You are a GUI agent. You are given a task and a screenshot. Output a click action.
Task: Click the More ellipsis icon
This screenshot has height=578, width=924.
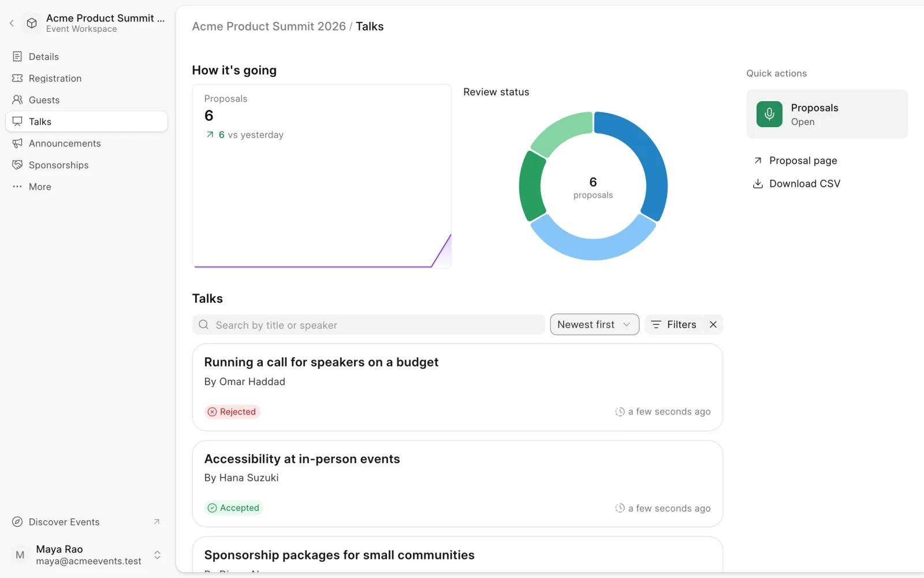tap(17, 187)
